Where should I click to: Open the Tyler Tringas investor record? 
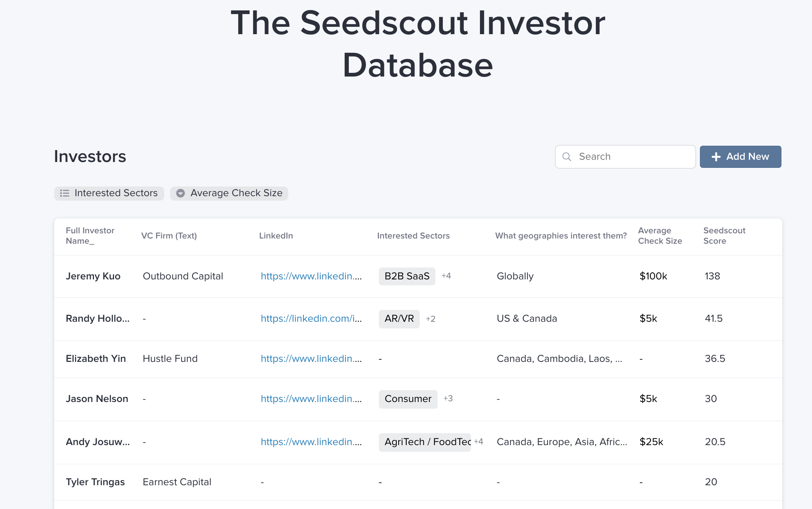[x=418, y=482]
